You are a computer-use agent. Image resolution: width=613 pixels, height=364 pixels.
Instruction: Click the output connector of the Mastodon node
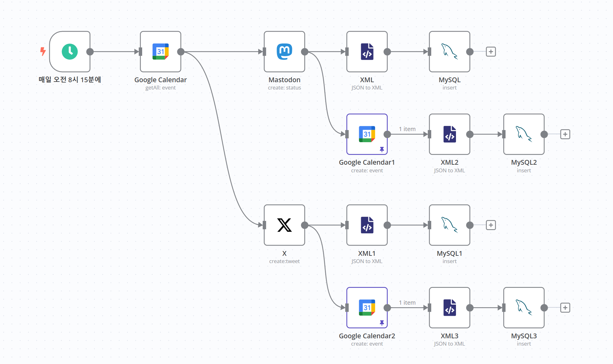point(305,52)
